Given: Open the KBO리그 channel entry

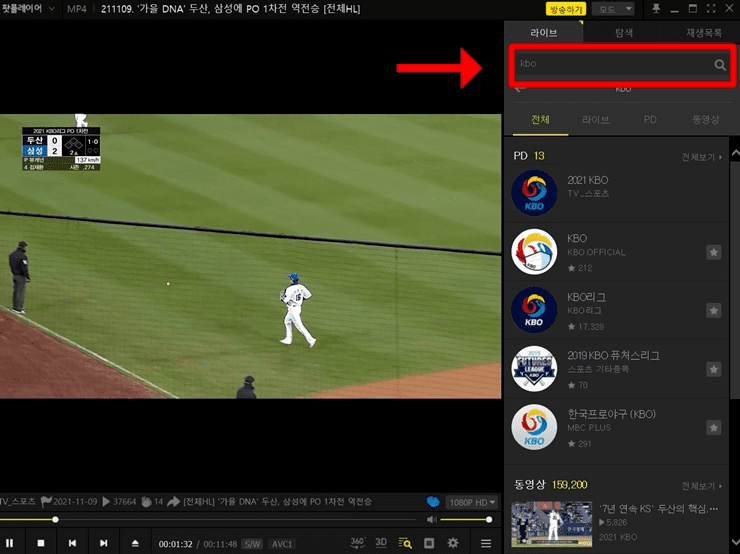Looking at the screenshot, I should pyautogui.click(x=617, y=311).
